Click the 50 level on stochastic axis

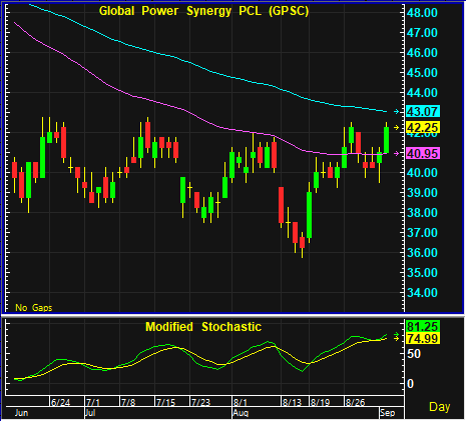pos(414,354)
